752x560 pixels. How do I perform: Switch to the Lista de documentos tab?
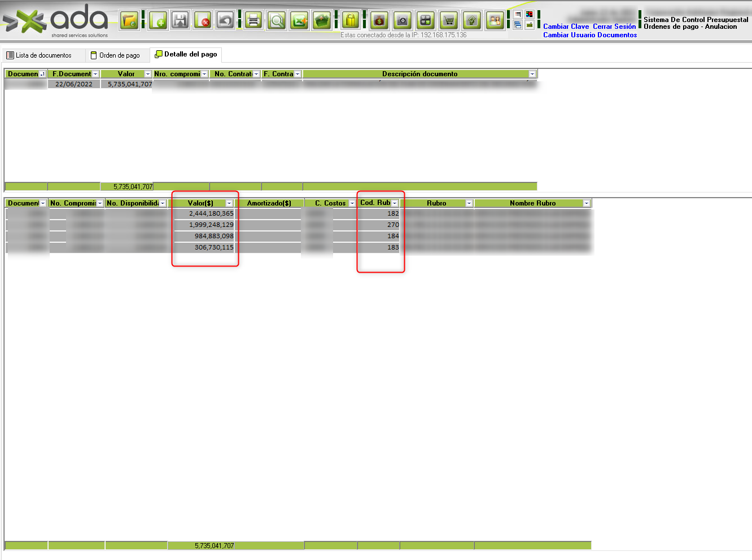click(x=39, y=55)
